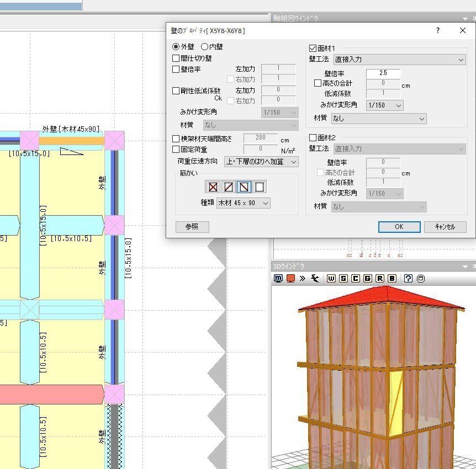Click the 参照 button
This screenshot has width=476, height=469.
pos(192,227)
